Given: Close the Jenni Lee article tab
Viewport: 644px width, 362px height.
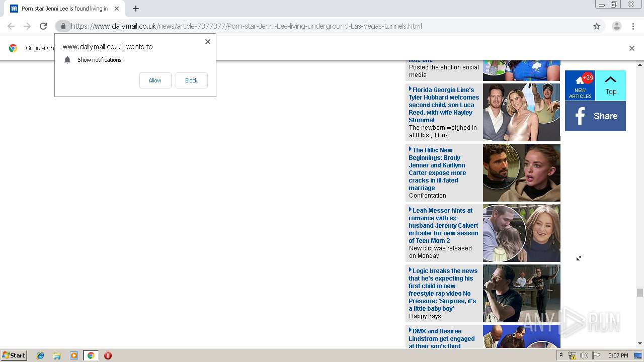Looking at the screenshot, I should click(x=116, y=9).
